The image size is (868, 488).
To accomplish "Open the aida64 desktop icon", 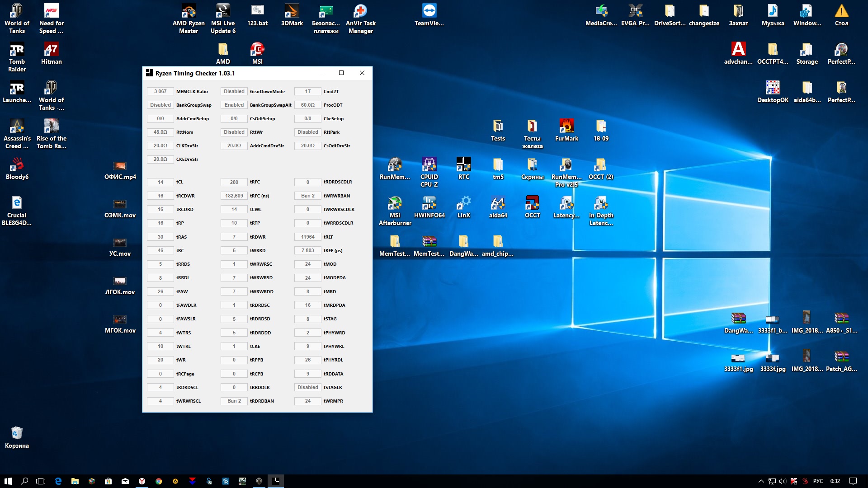I will point(498,203).
